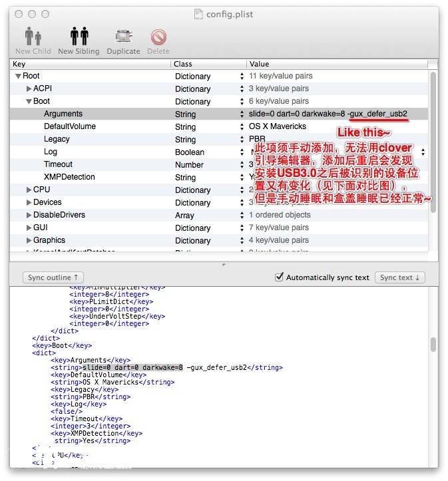Click the config.plist document icon in title bar
448x481 pixels.
coord(199,14)
